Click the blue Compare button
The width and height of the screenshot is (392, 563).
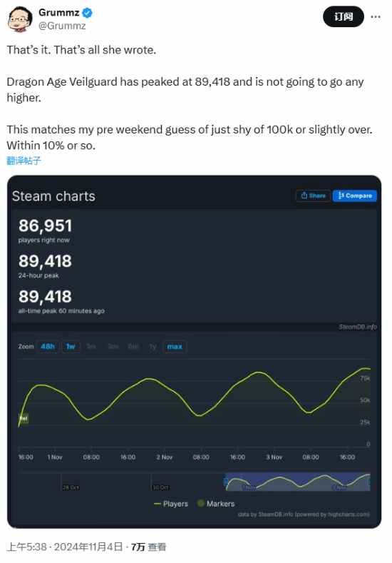pyautogui.click(x=355, y=196)
